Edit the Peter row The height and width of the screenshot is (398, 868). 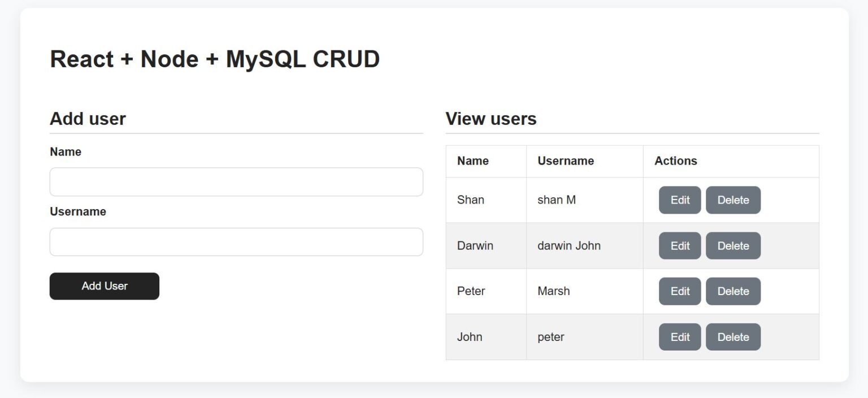[680, 291]
